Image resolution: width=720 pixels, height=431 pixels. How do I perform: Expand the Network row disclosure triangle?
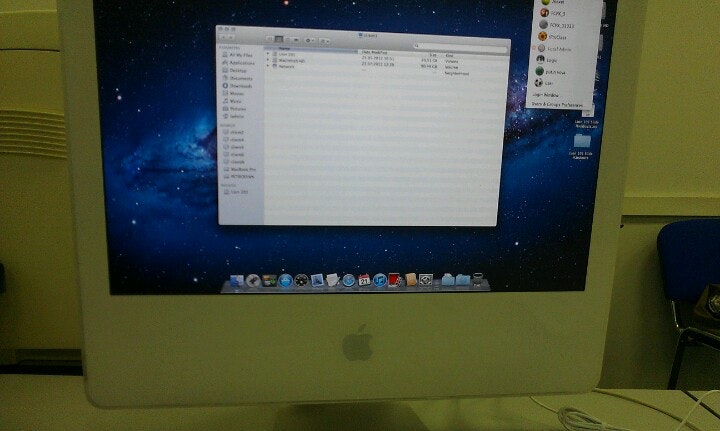pos(267,66)
